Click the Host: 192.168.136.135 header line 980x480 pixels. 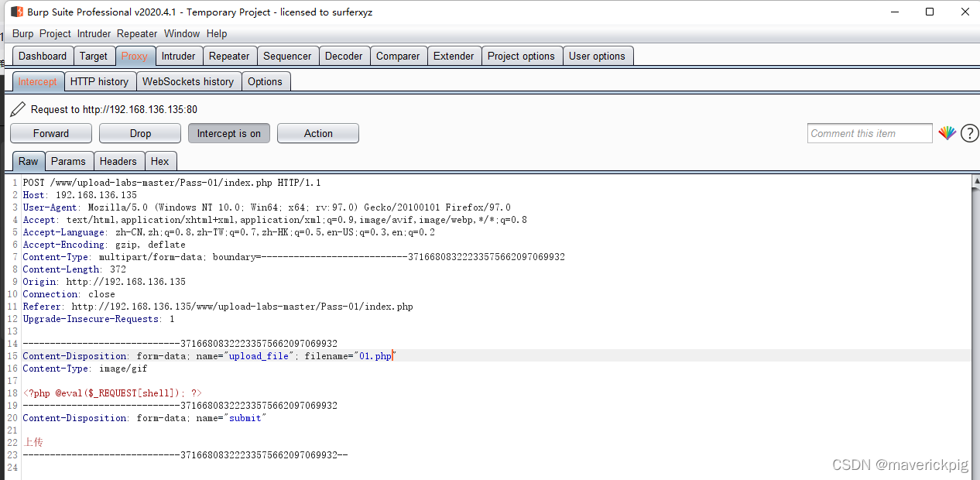(80, 195)
